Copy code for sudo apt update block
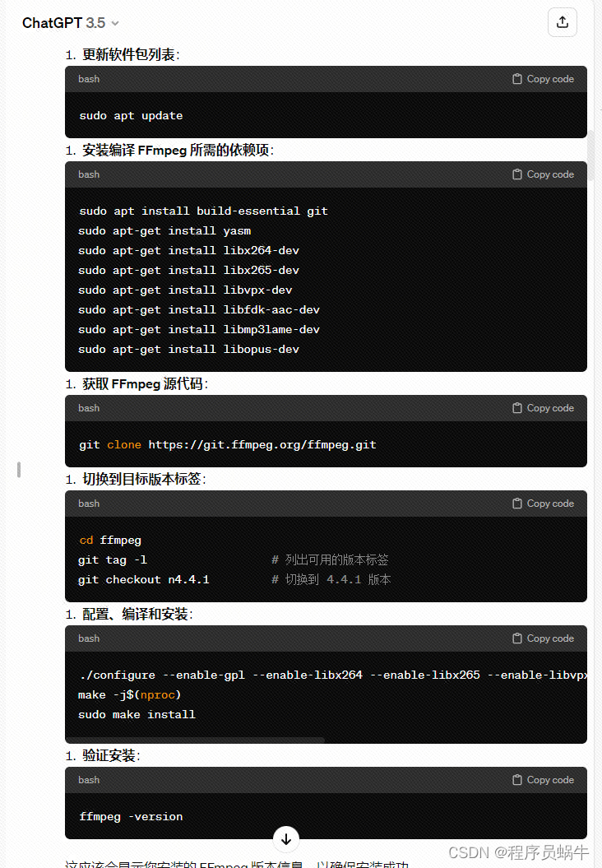Viewport: 602px width, 868px height. pos(543,79)
